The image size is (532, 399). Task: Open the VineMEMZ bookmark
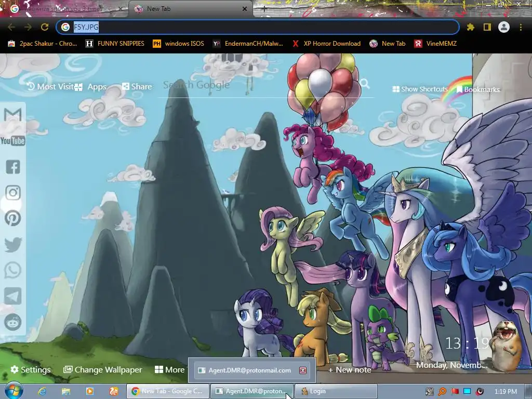(435, 44)
